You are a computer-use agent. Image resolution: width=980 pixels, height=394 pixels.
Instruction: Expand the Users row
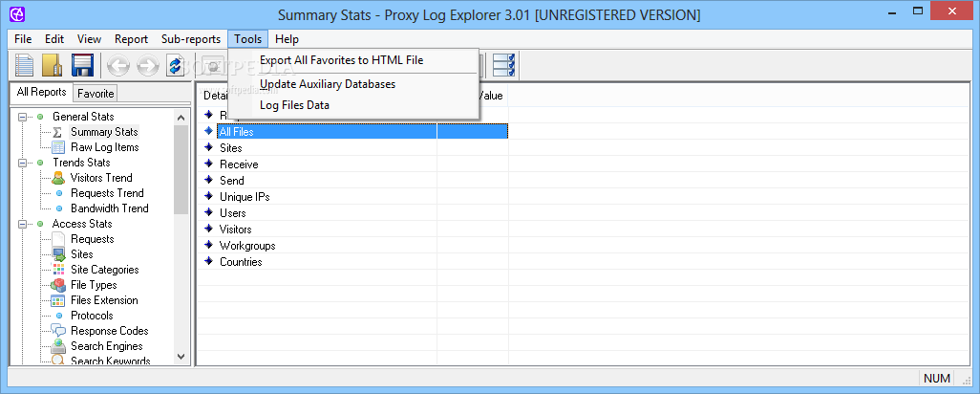click(x=209, y=212)
